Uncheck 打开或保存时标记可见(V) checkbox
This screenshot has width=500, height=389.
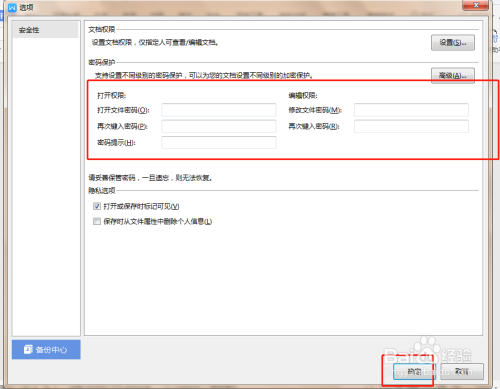pos(97,206)
